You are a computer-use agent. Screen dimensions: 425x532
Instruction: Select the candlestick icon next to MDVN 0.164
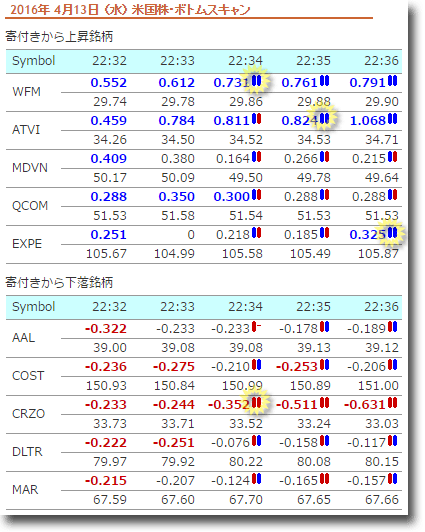tap(256, 157)
